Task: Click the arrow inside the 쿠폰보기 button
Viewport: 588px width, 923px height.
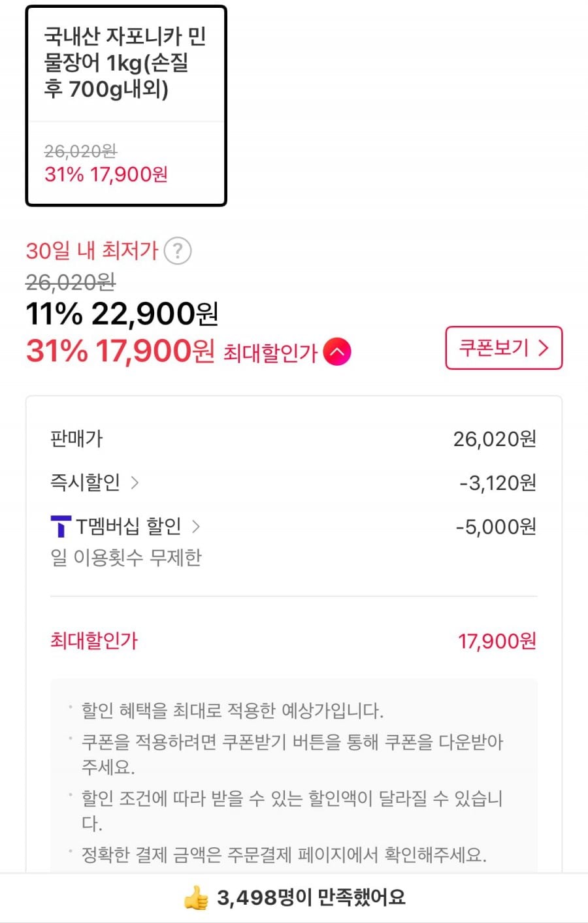Action: [543, 348]
